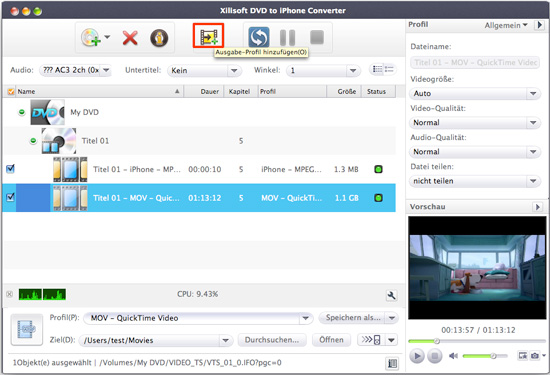Adjust the preview volume slider

tap(485, 356)
